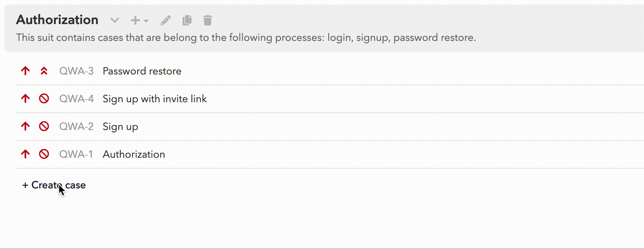
Task: Click the not-automated icon on QWA-4
Action: coord(44,99)
